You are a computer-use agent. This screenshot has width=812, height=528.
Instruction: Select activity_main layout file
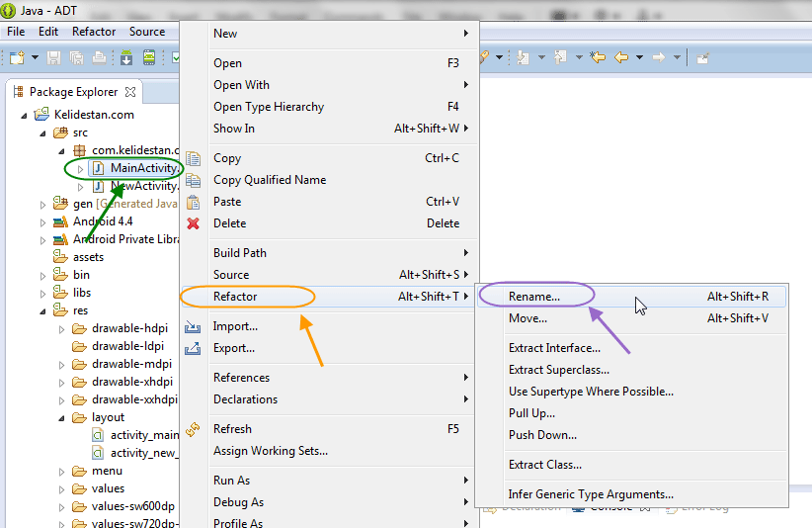click(135, 435)
